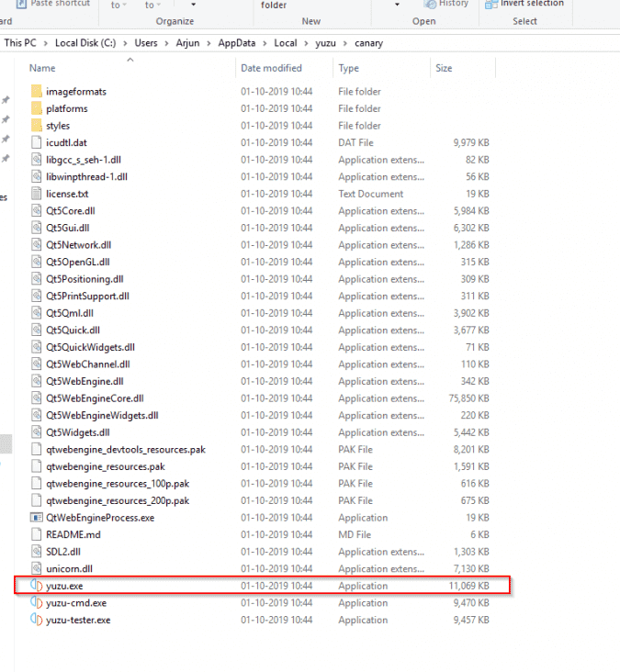620x672 pixels.
Task: Go to Local in address bar
Action: pyautogui.click(x=285, y=43)
